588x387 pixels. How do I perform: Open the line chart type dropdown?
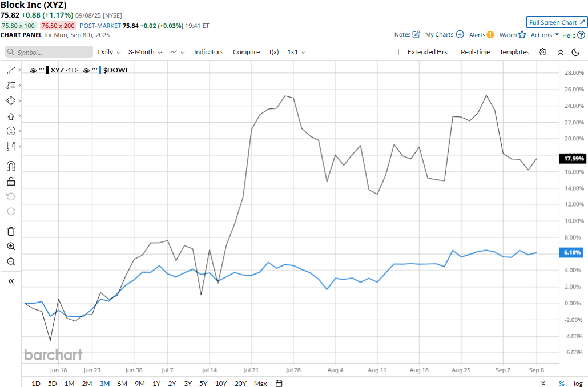coord(178,52)
